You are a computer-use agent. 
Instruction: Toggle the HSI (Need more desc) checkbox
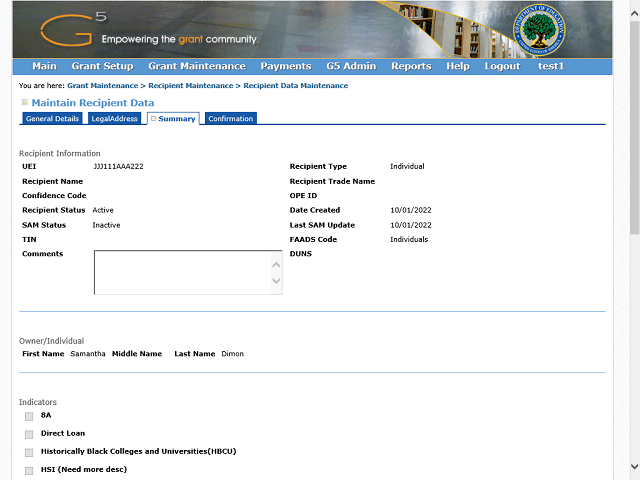pyautogui.click(x=29, y=471)
